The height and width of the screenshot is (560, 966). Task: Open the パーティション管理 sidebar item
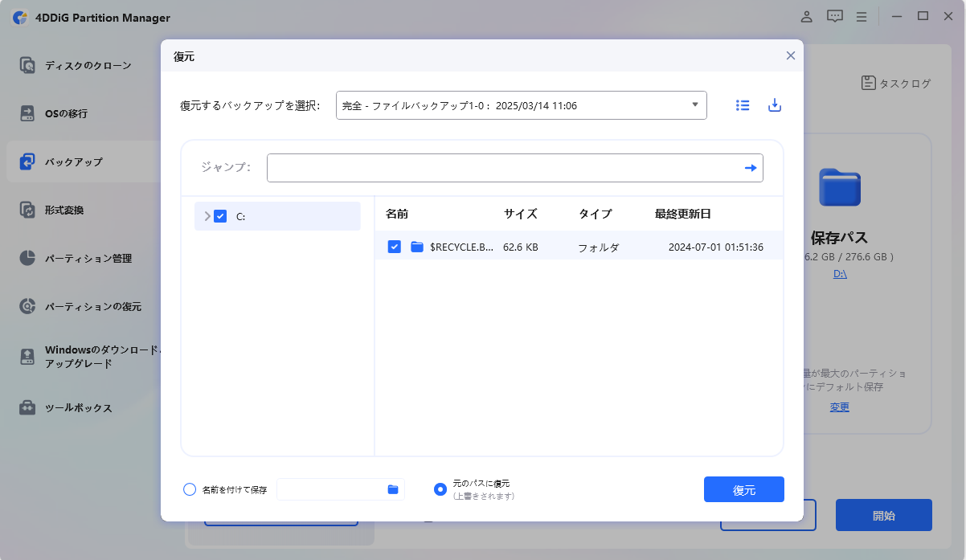87,259
